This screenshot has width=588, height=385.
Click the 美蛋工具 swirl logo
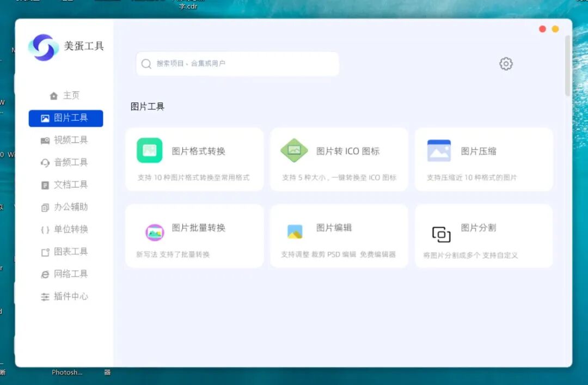pos(44,47)
